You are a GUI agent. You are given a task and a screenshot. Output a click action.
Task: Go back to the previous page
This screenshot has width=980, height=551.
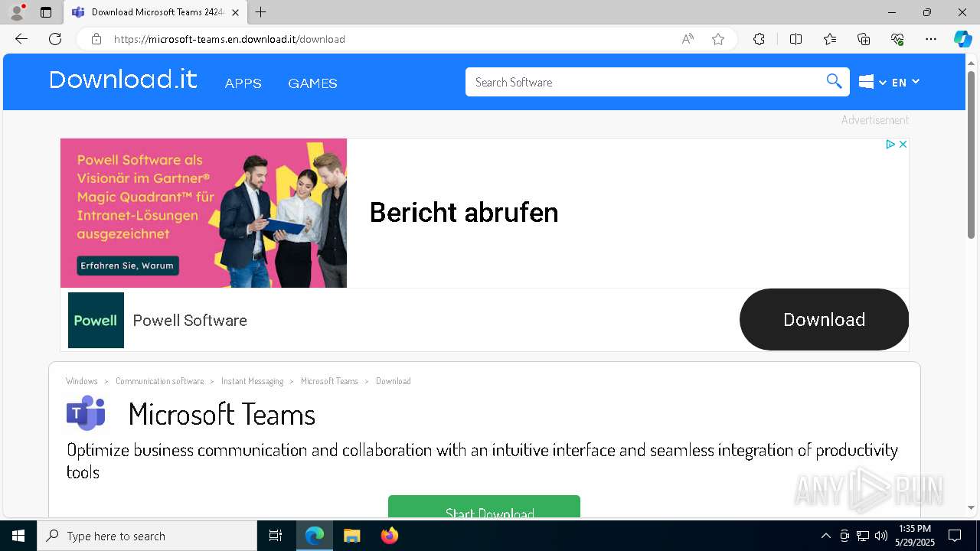(x=21, y=39)
